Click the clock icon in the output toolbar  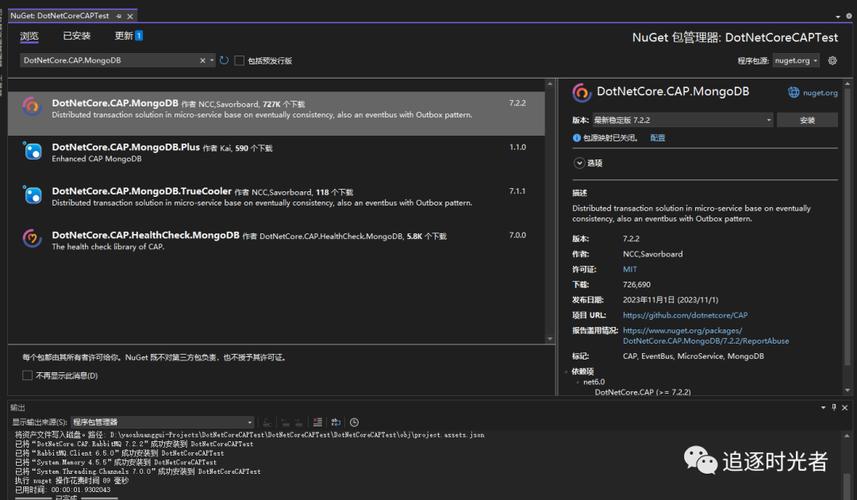[x=354, y=422]
